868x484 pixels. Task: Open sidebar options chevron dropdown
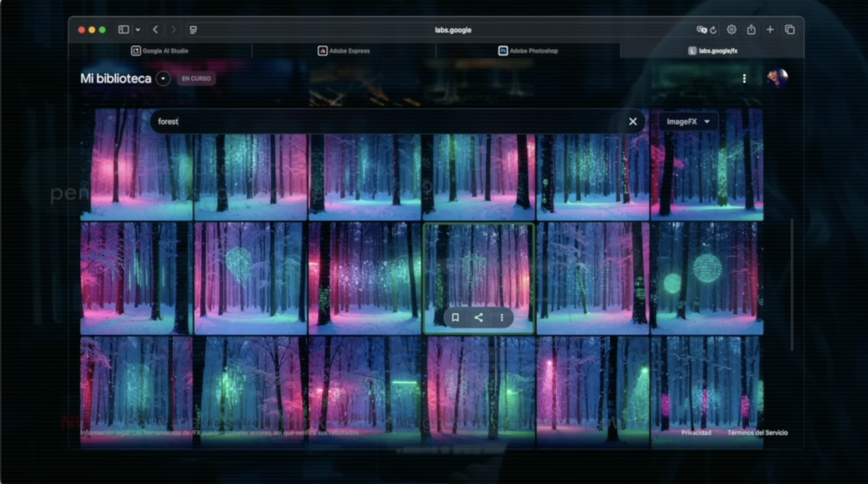138,30
